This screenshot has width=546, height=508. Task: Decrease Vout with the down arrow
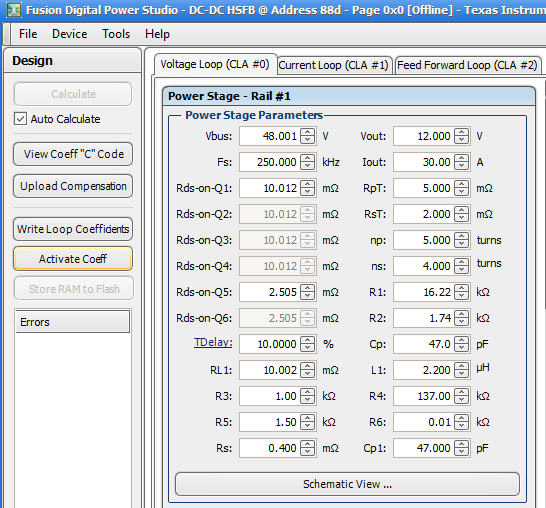pos(461,140)
